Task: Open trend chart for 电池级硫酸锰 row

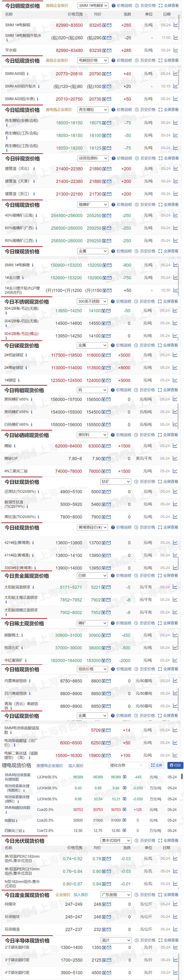Action: click(x=175, y=743)
